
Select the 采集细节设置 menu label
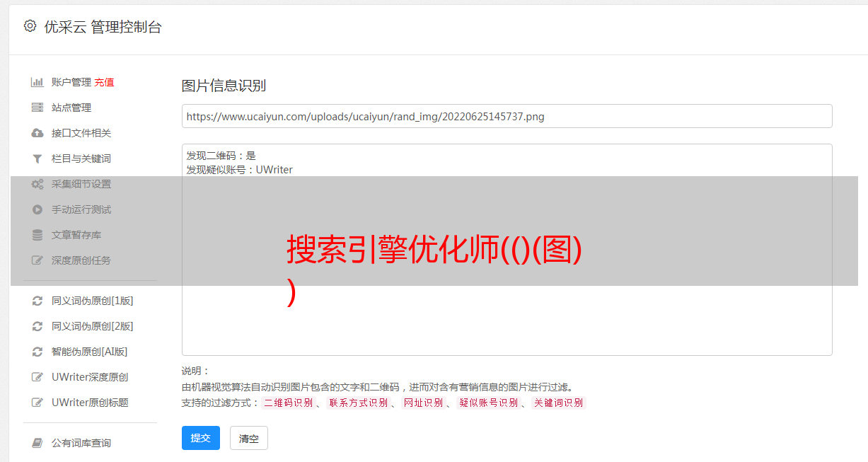81,184
